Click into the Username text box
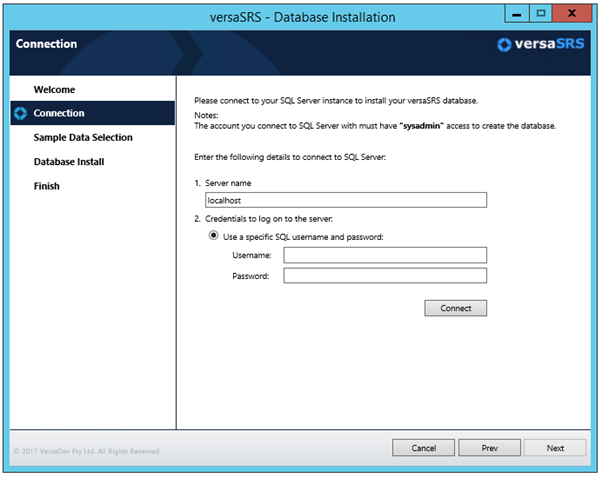This screenshot has height=478, width=602. pos(385,255)
